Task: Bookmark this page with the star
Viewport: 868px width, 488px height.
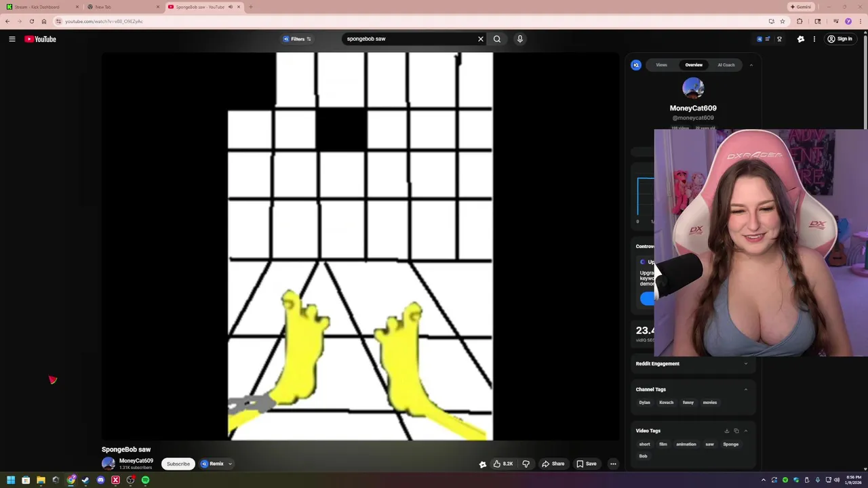Action: click(782, 21)
